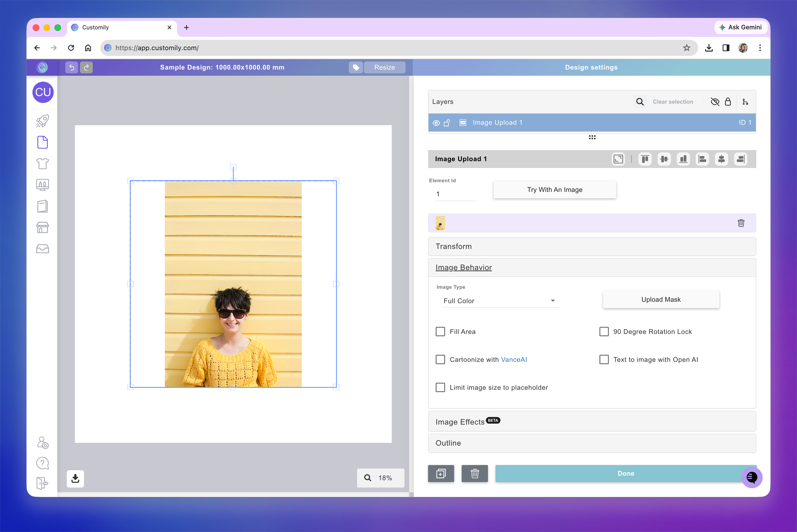The image size is (797, 532).
Task: Open the user settings icon
Action: click(43, 443)
